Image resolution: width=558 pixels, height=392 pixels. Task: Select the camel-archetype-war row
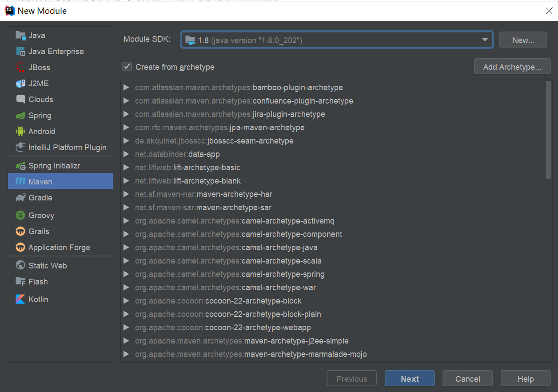pos(333,288)
